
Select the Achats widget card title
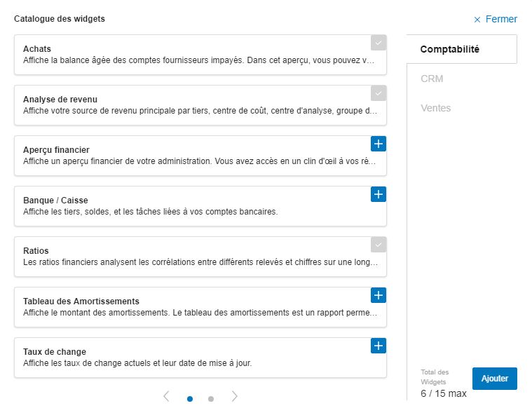(37, 49)
